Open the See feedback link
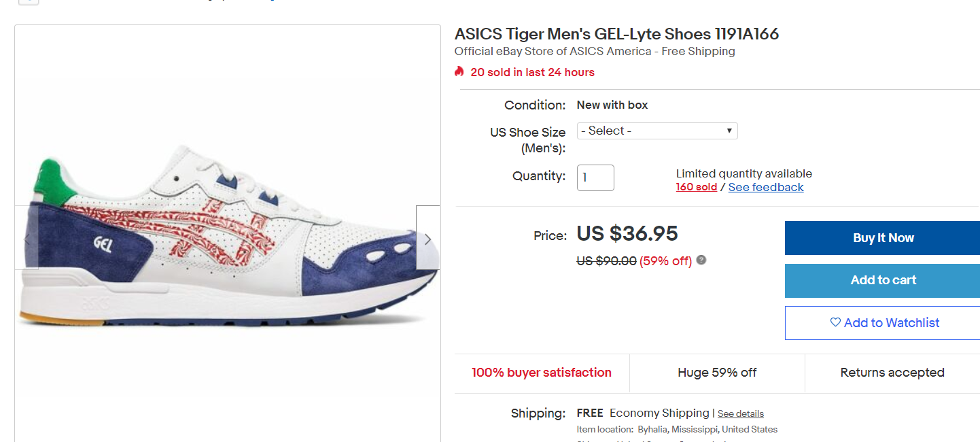 765,188
